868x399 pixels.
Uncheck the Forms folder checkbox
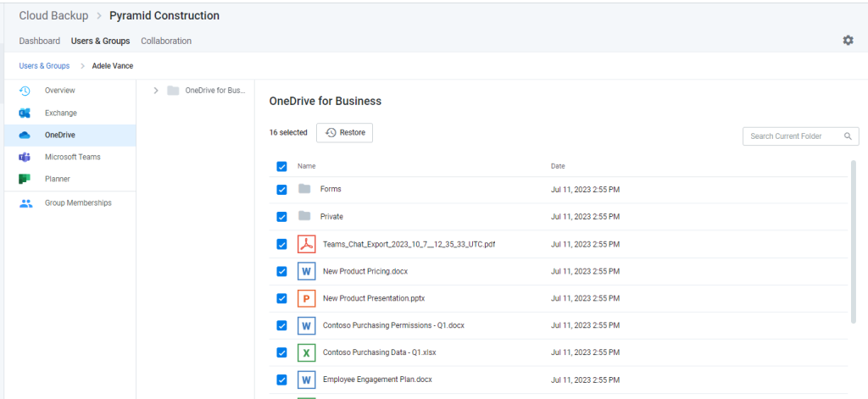(281, 190)
